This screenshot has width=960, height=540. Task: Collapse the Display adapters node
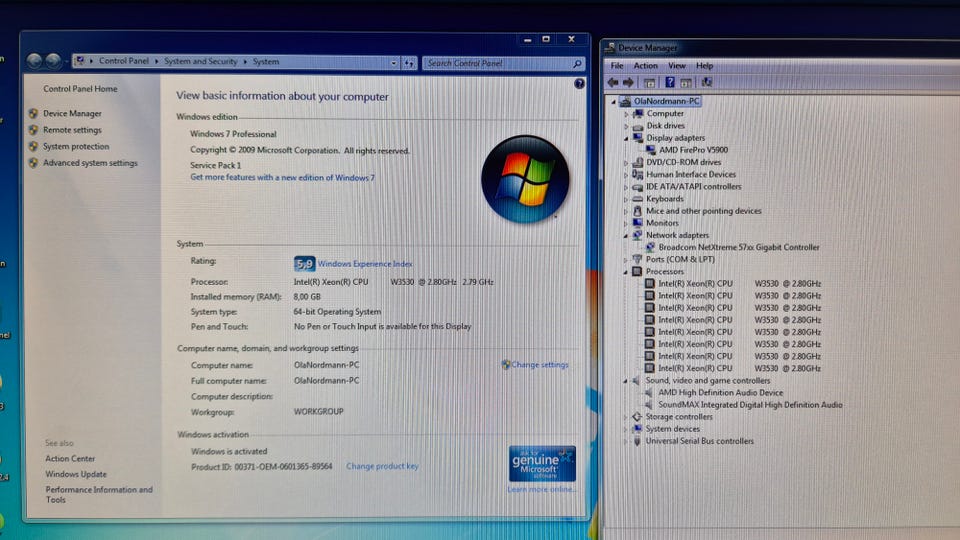click(626, 138)
